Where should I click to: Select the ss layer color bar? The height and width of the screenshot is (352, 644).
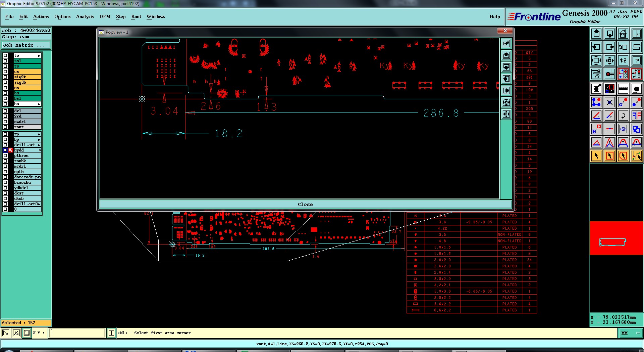pyautogui.click(x=27, y=88)
